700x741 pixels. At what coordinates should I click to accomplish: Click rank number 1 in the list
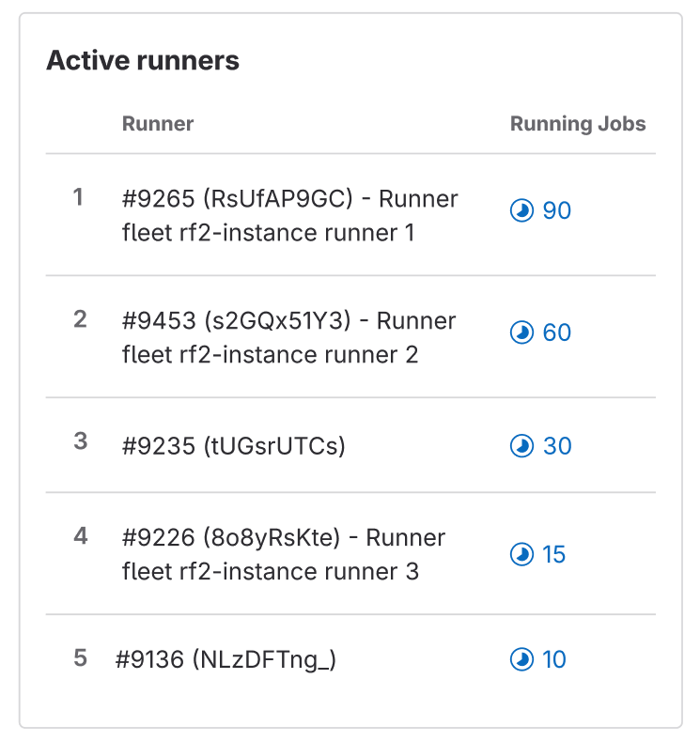[x=79, y=197]
